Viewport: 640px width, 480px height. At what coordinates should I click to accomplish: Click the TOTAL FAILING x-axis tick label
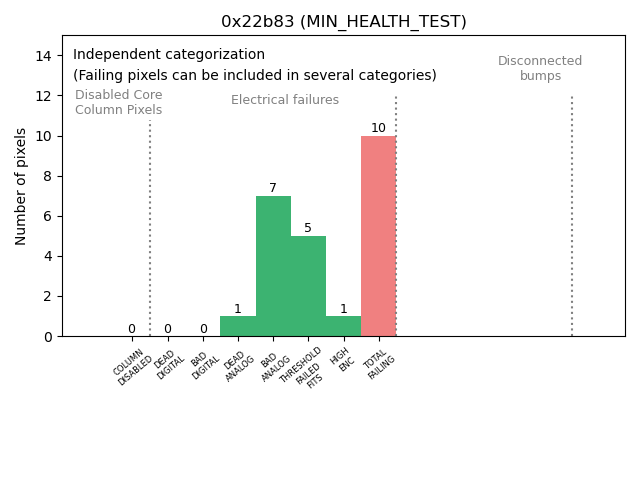point(378,366)
